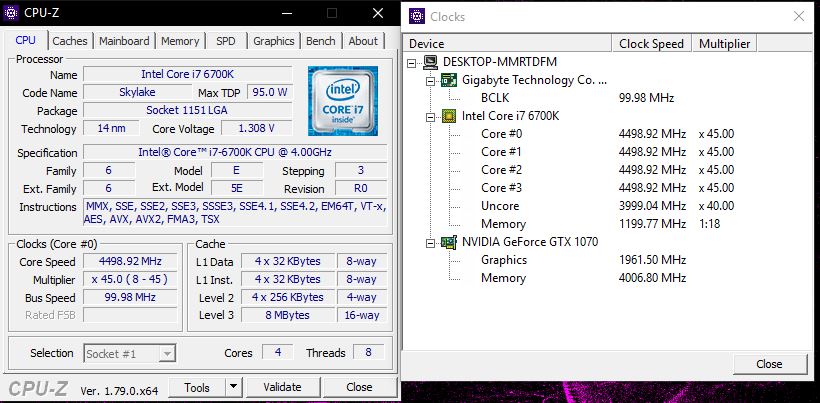Collapse the Intel Core i7 6700K tree node
Screen dimensions: 820x403
coord(430,117)
